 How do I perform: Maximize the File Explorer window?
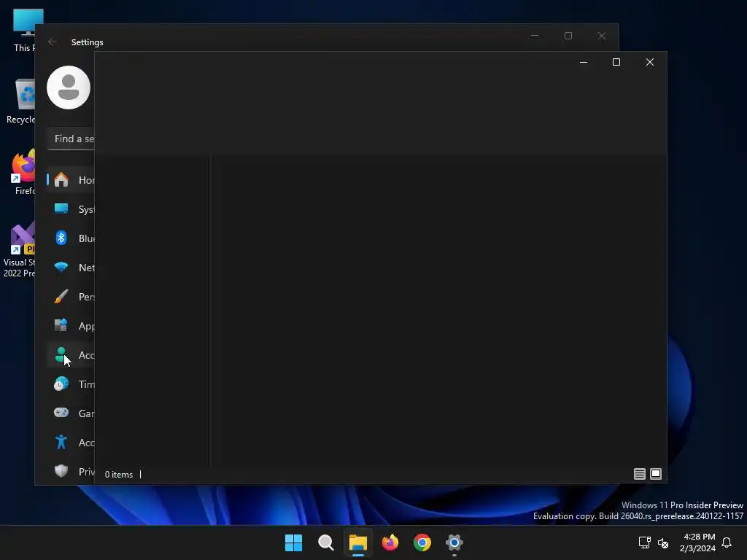pos(616,63)
